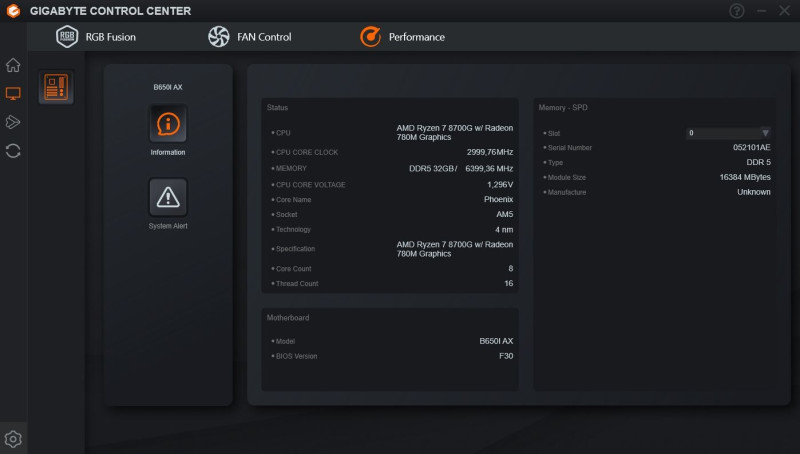The image size is (800, 454).
Task: Switch to the Performance tab
Action: pyautogui.click(x=402, y=37)
